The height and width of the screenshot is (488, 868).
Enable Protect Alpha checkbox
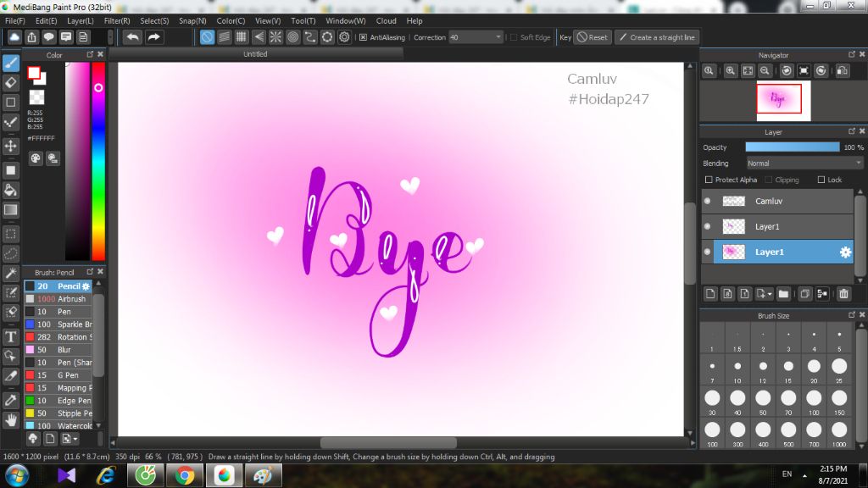709,180
